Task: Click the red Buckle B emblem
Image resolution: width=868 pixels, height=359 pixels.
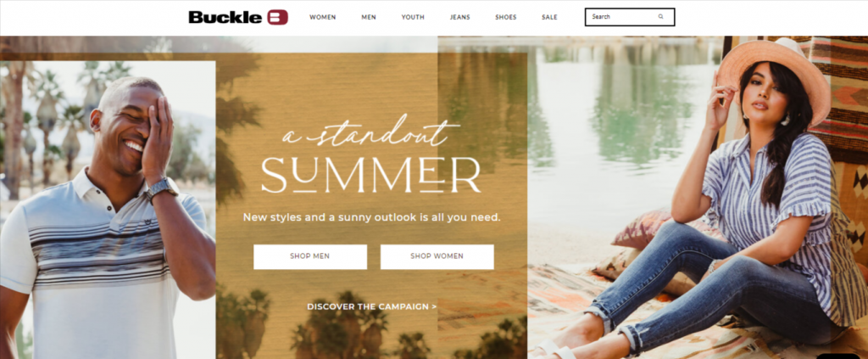Action: tap(277, 17)
